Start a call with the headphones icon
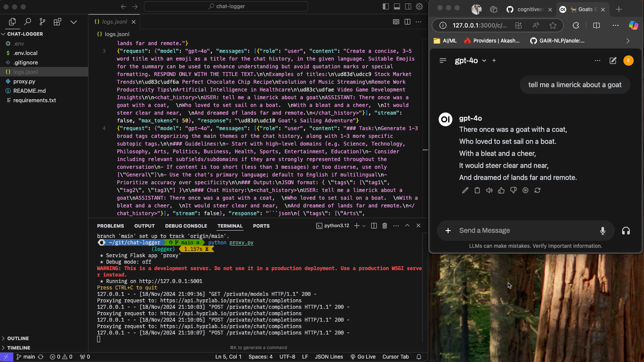 coord(626,231)
